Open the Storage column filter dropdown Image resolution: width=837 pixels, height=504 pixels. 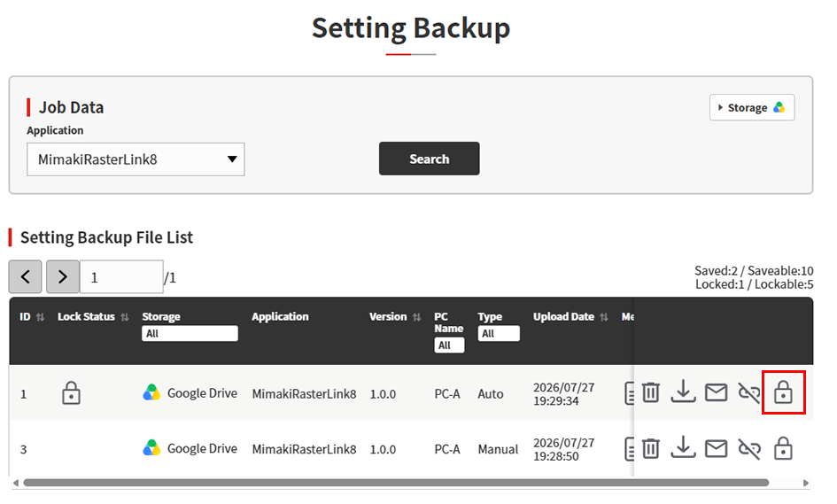pos(190,333)
